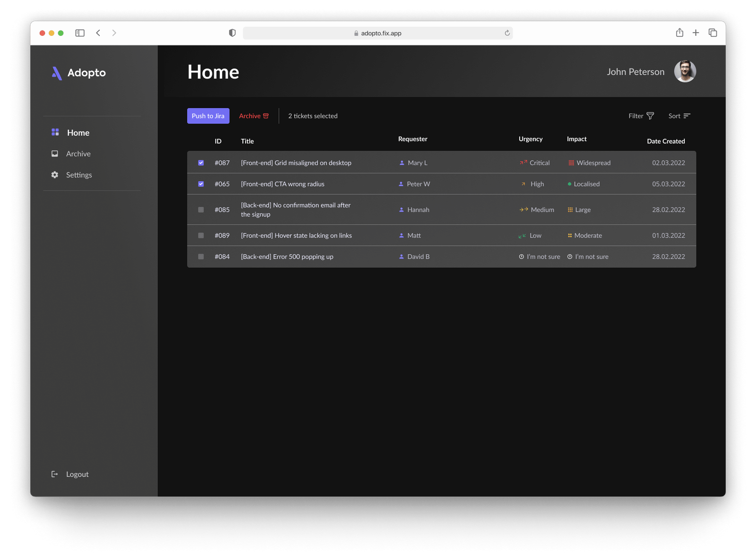Click the Impact column header

point(576,139)
